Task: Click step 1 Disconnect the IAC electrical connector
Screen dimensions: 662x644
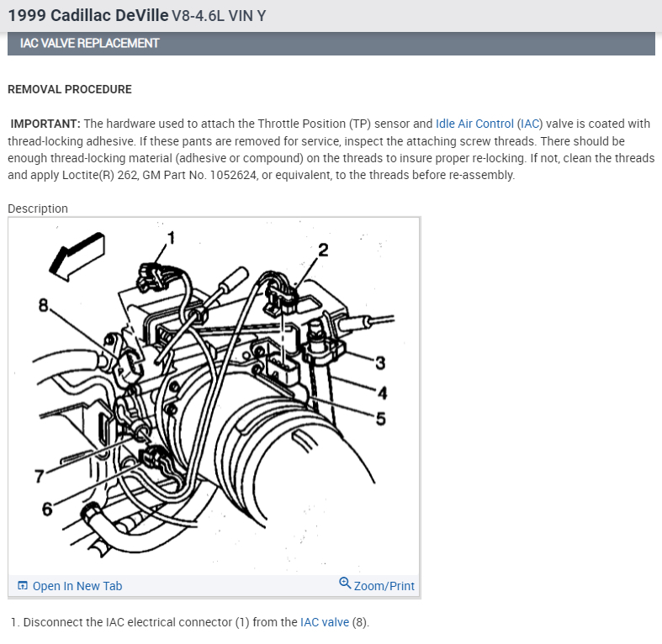Action: tap(190, 622)
